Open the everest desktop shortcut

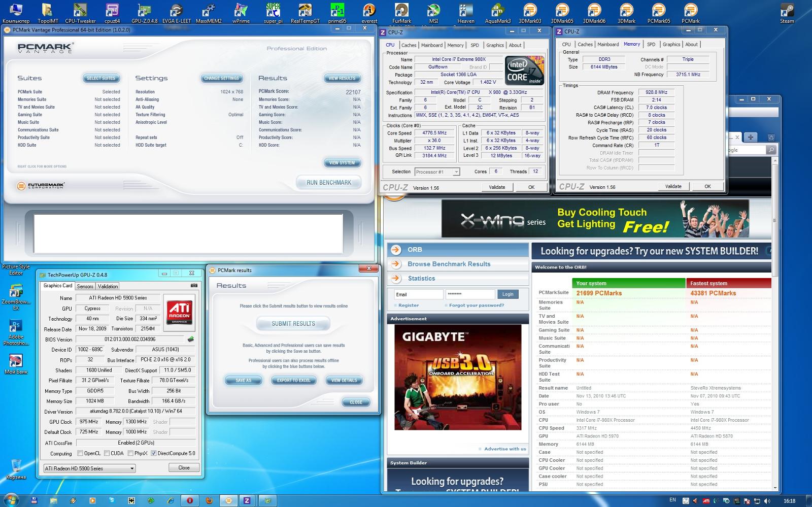point(369,13)
